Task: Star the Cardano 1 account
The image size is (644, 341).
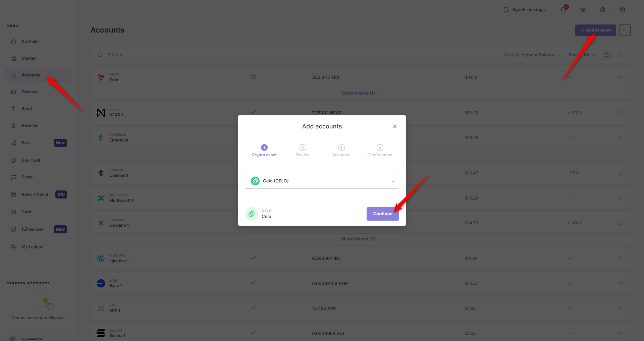Action: pyautogui.click(x=621, y=223)
